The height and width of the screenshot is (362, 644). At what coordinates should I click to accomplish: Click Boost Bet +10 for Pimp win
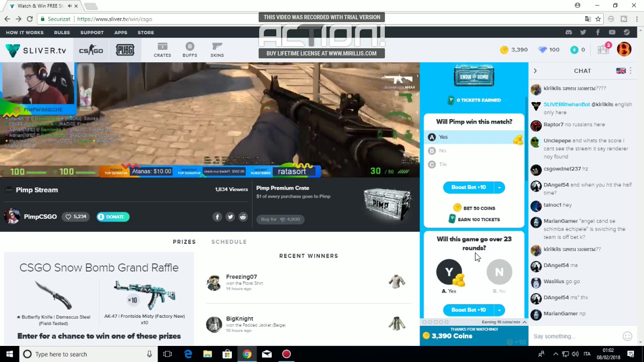[x=468, y=188]
